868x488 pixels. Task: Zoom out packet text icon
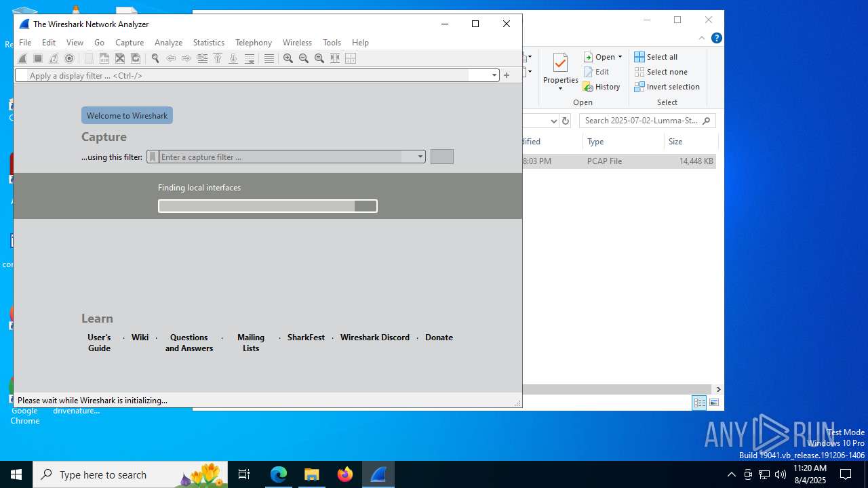click(x=304, y=58)
